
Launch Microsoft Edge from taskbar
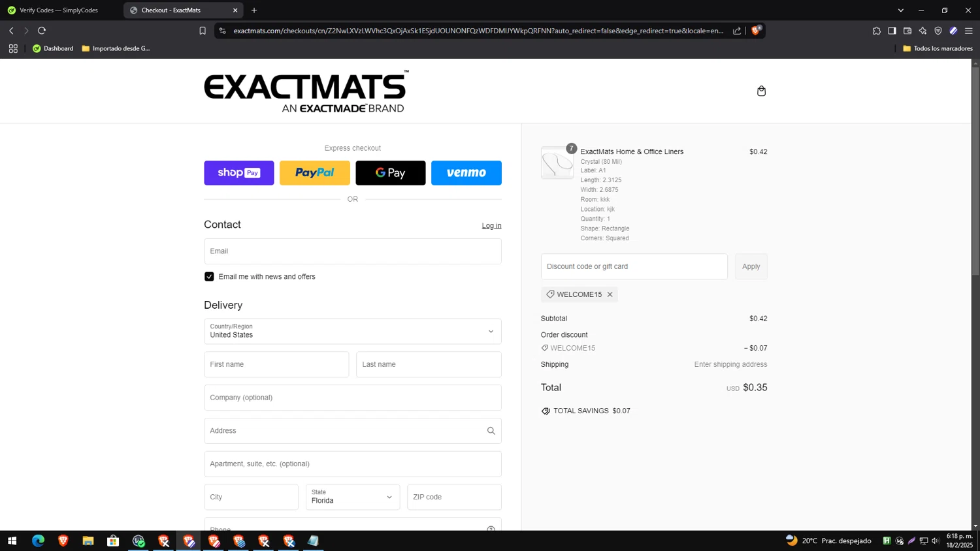pos(38,541)
